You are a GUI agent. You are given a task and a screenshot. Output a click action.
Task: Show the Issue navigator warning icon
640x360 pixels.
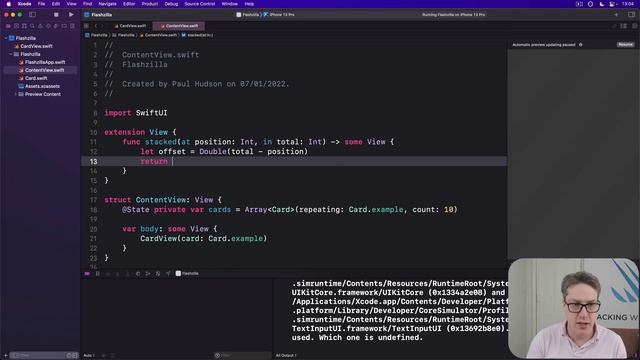pos(40,26)
